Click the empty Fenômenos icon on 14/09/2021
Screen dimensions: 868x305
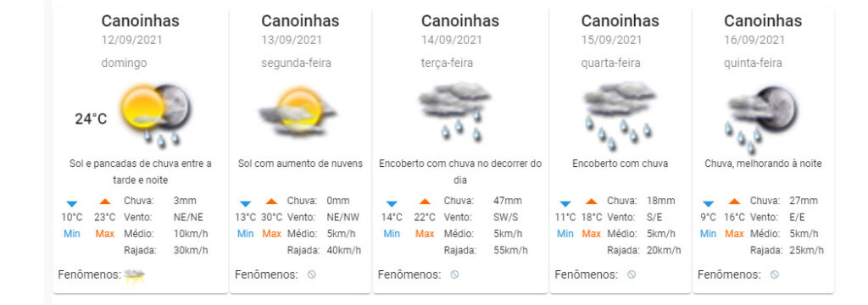coord(454,274)
